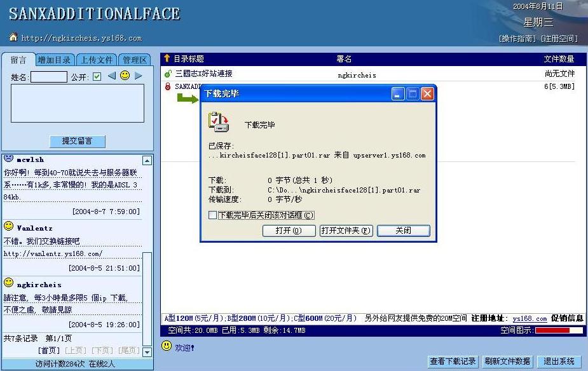Click the 访问计数284次 在线2人 status
The image size is (588, 371).
tap(76, 363)
